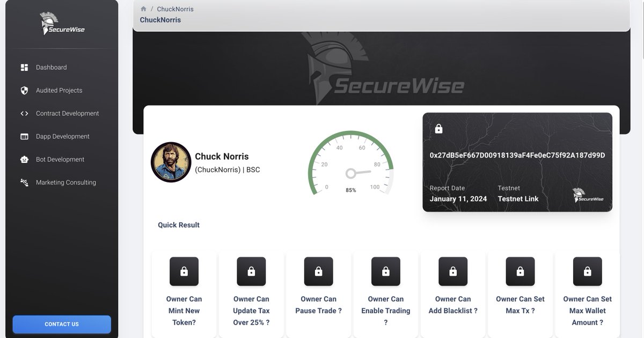Open the Testnet Link
The image size is (644, 338).
(518, 199)
